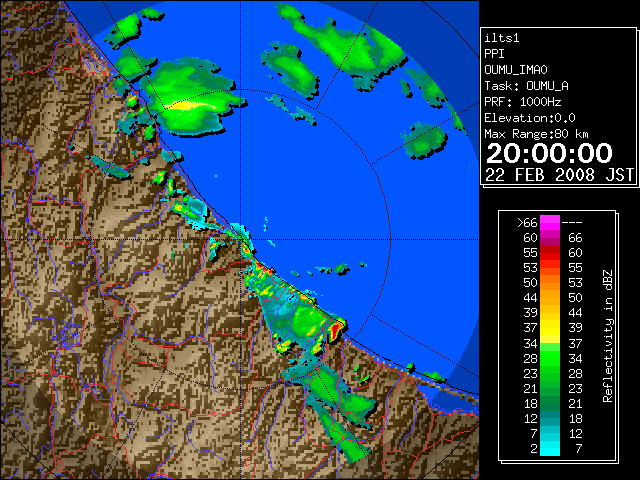Click the "OUMU_IMAO" site name
This screenshot has width=640, height=480.
point(516,70)
